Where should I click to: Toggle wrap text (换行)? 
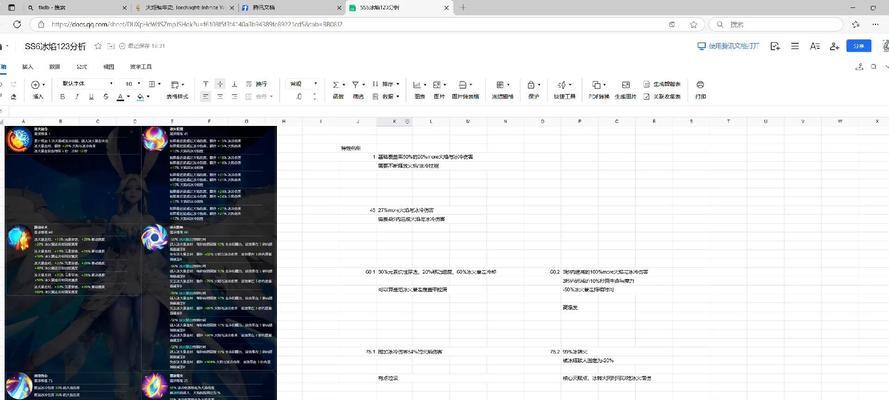pos(256,84)
